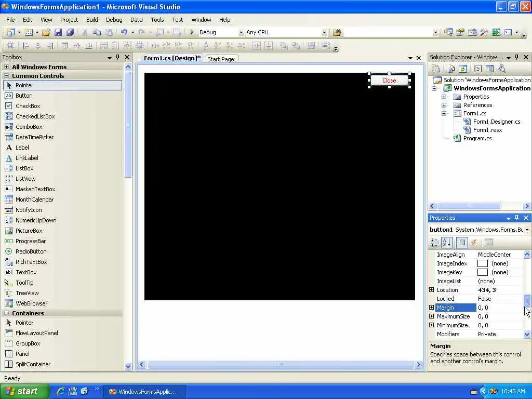The height and width of the screenshot is (399, 532).
Task: Switch Properties grid to Categorized view
Action: click(x=435, y=242)
